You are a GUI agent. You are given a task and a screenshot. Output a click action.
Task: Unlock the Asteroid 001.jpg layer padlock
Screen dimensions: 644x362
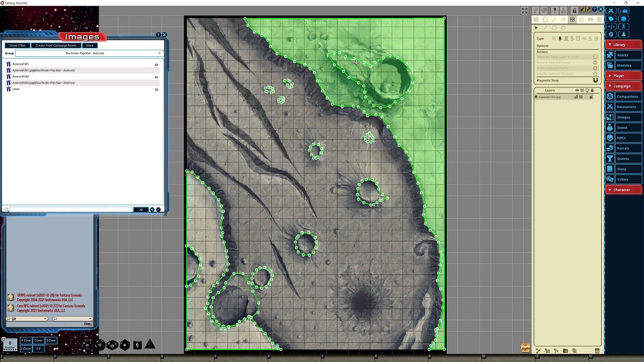coord(592,97)
